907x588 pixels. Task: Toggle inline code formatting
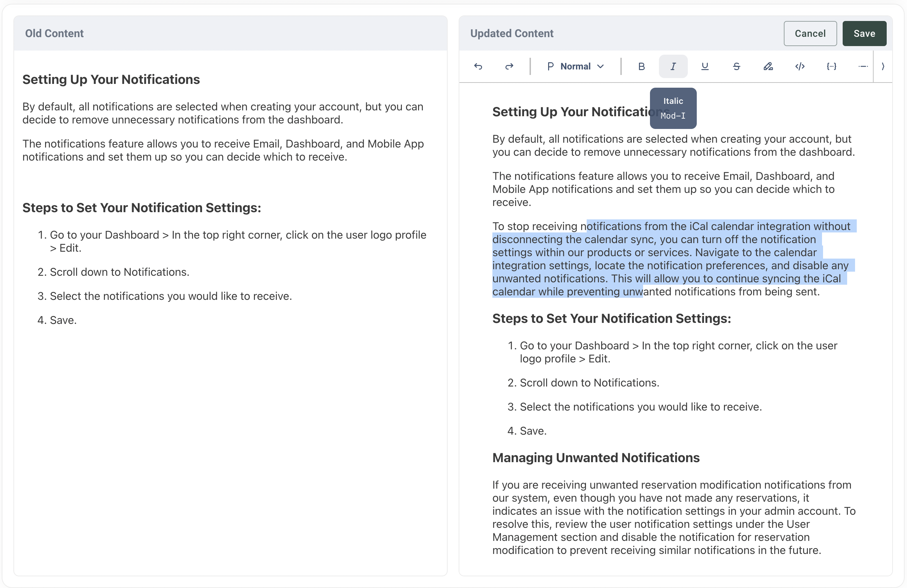pos(800,66)
